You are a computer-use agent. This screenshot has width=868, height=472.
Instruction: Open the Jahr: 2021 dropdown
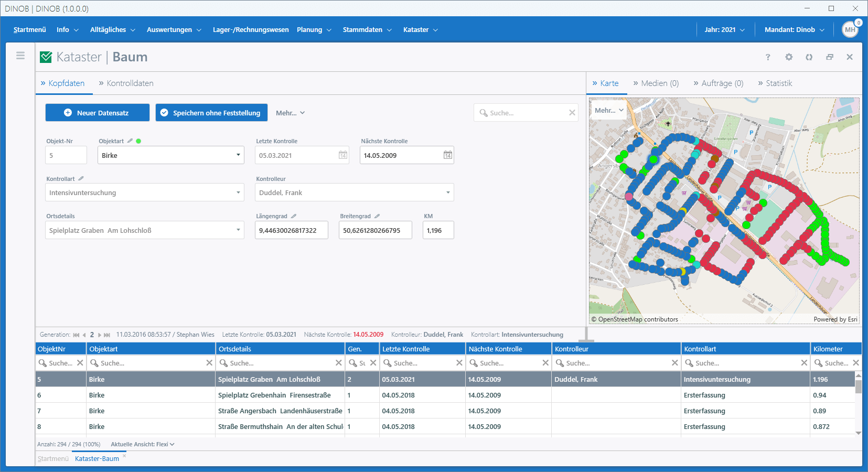(x=724, y=30)
